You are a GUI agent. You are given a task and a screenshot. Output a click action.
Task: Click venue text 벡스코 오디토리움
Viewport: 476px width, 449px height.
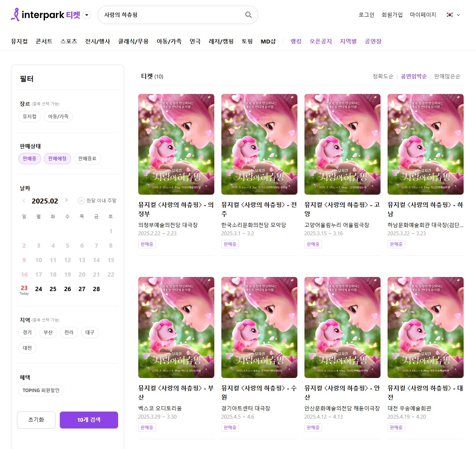[160, 408]
